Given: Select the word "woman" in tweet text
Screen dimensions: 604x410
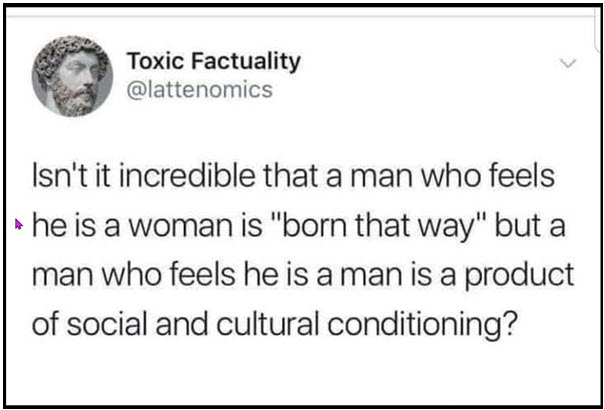Looking at the screenshot, I should point(171,226).
